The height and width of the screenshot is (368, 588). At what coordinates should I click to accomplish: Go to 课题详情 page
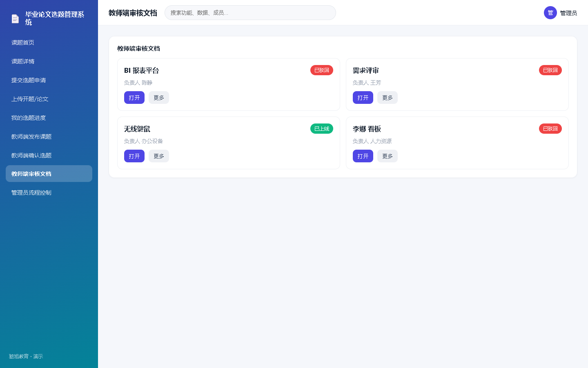(x=49, y=61)
